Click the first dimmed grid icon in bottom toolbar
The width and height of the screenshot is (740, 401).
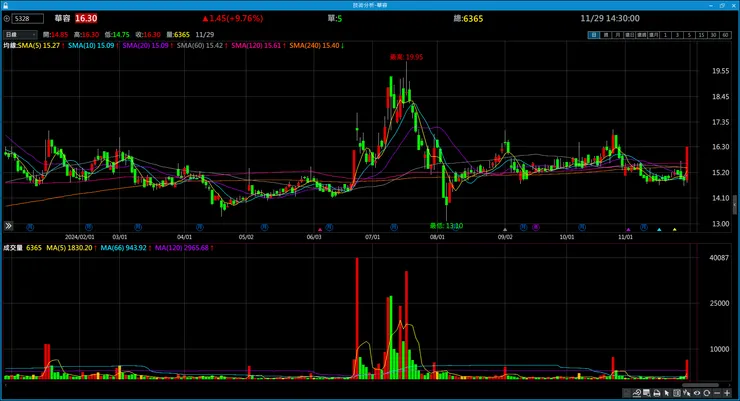(x=627, y=393)
